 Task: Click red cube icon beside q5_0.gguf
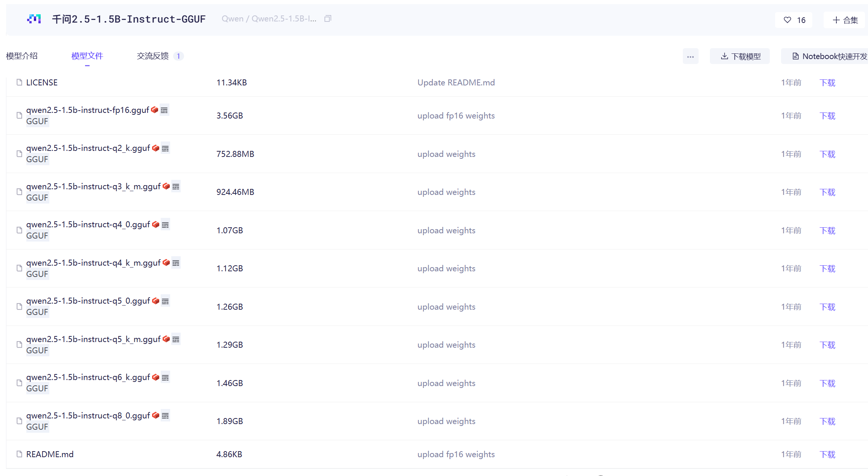pyautogui.click(x=155, y=301)
